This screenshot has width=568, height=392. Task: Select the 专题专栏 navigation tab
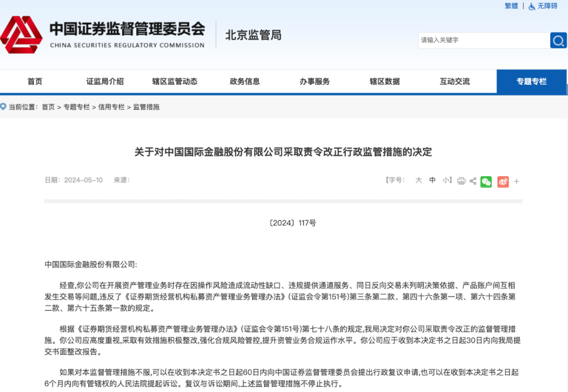point(531,82)
